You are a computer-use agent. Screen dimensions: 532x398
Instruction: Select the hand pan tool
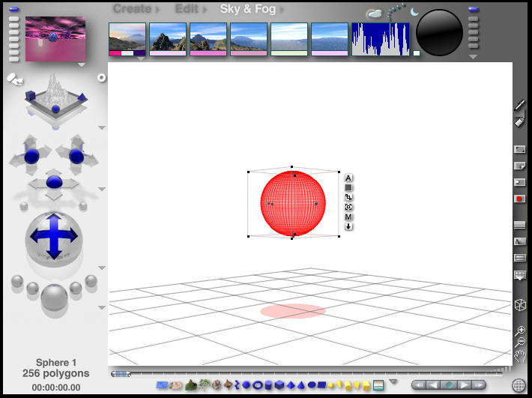(x=520, y=356)
